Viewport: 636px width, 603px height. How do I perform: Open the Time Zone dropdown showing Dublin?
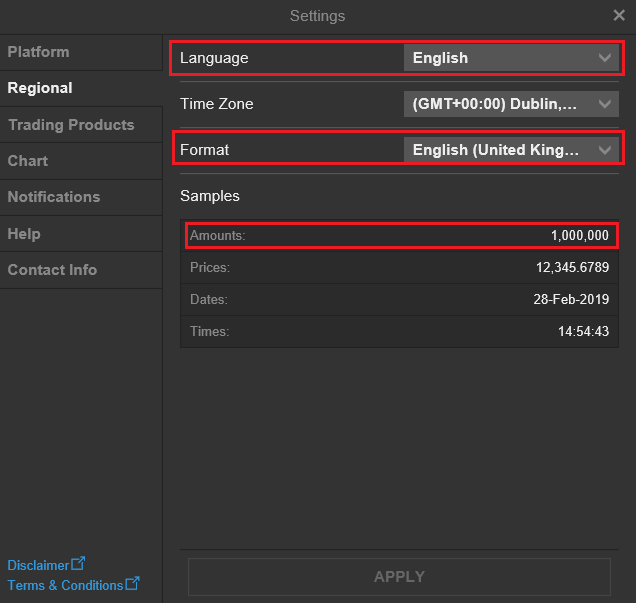[511, 104]
